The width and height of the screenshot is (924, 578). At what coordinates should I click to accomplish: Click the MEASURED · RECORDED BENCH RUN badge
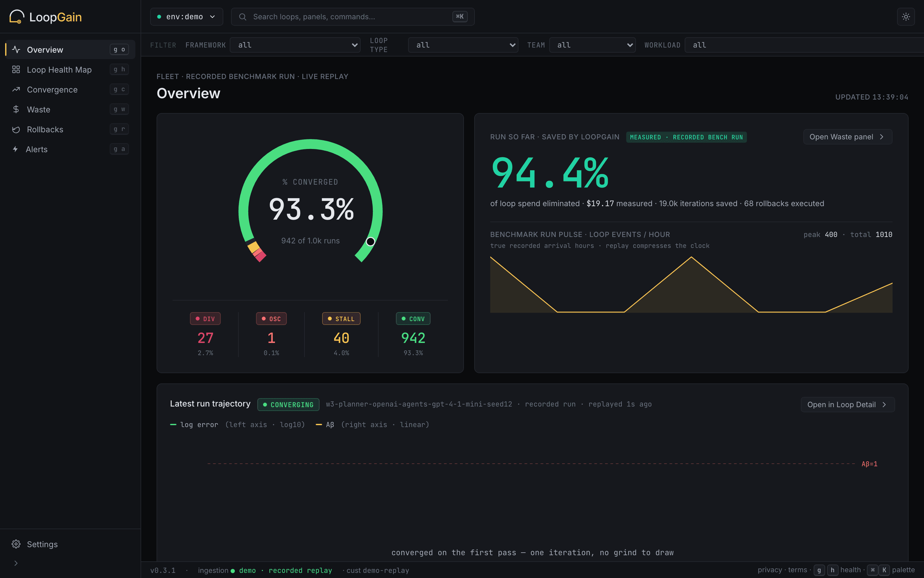click(x=686, y=137)
